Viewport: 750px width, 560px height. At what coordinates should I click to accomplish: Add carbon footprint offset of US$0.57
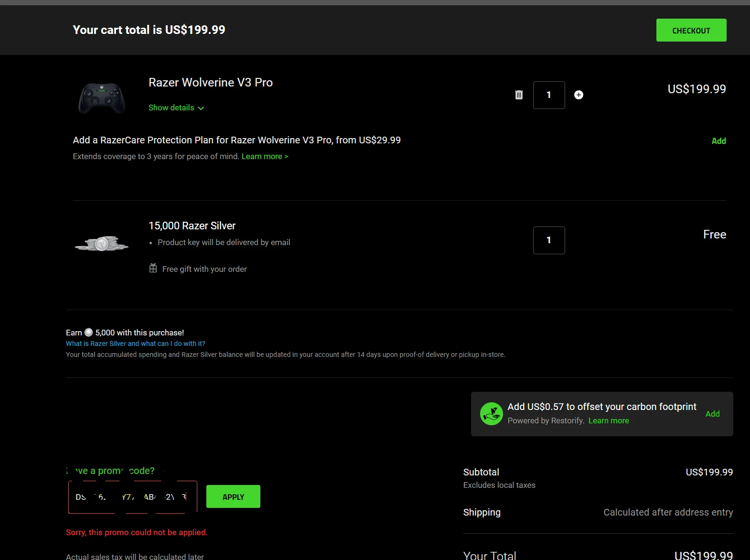tap(712, 414)
